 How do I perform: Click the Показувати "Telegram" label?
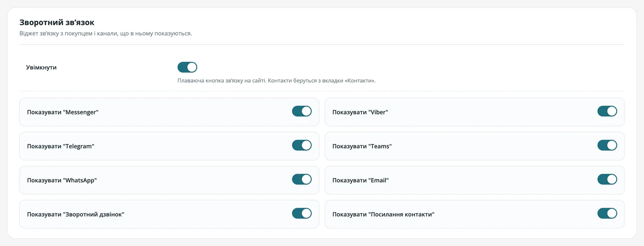coord(61,146)
